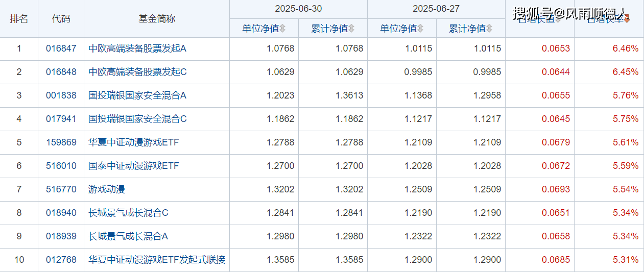Screen dimensions: 644x272
Task: Open the 游戏动漫 fund link
Action: pyautogui.click(x=107, y=189)
